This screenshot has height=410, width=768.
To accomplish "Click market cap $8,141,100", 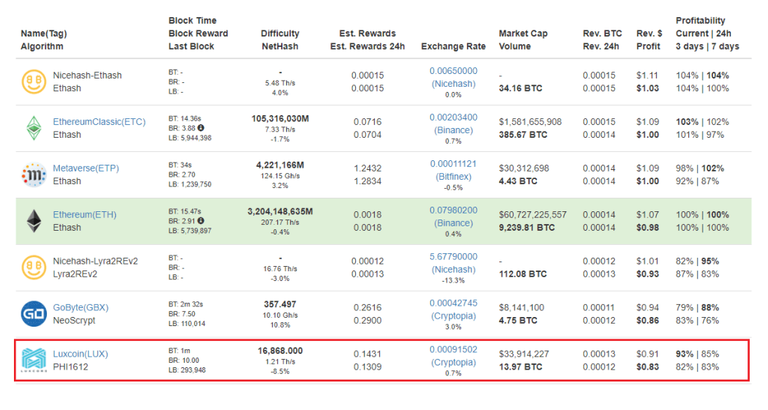I will [521, 308].
